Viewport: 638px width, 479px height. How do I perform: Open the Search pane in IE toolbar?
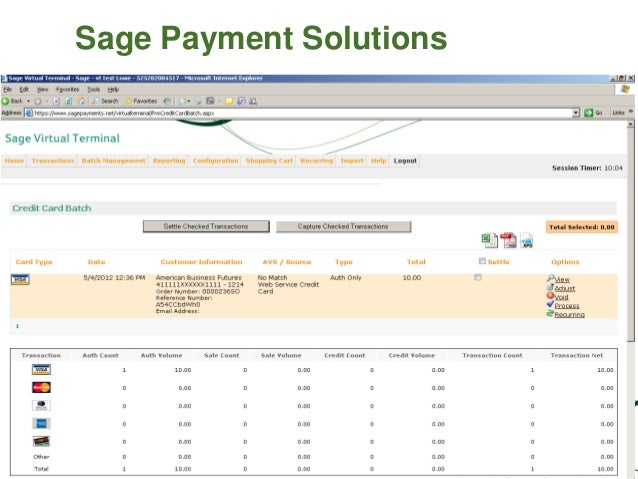point(106,101)
